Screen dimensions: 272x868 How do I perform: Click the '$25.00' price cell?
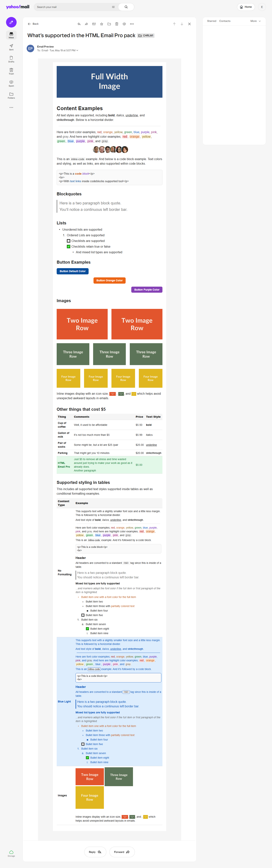coord(139,445)
